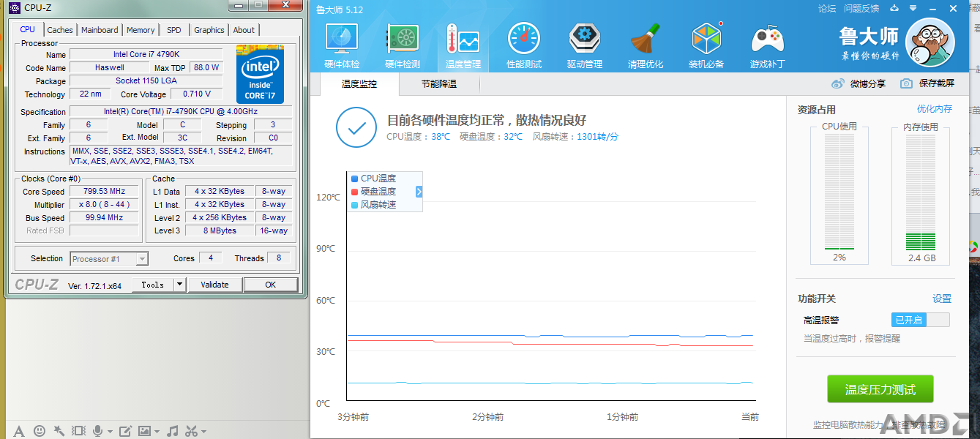The height and width of the screenshot is (439, 980).
Task: Click the window shake icon
Action: [x=78, y=431]
